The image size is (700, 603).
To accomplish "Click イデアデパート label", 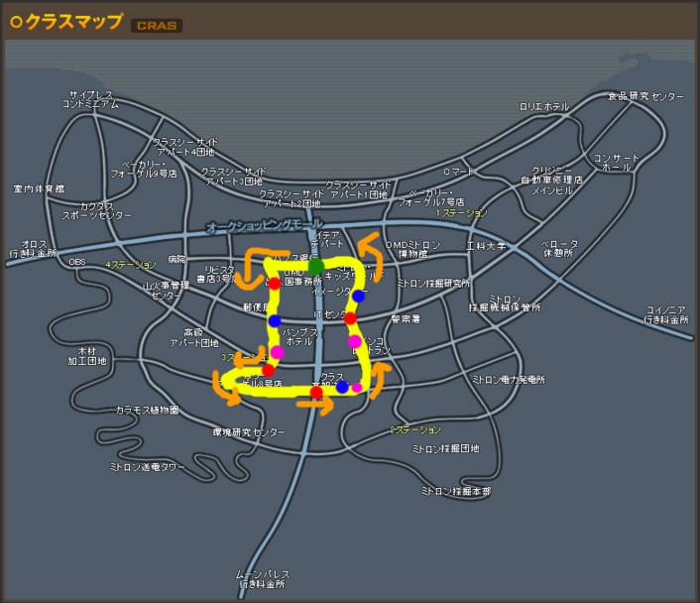I will click(x=328, y=239).
